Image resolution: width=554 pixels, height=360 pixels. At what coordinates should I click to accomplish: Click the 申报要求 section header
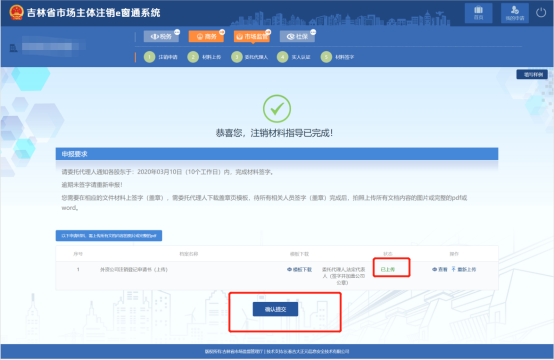click(x=277, y=154)
